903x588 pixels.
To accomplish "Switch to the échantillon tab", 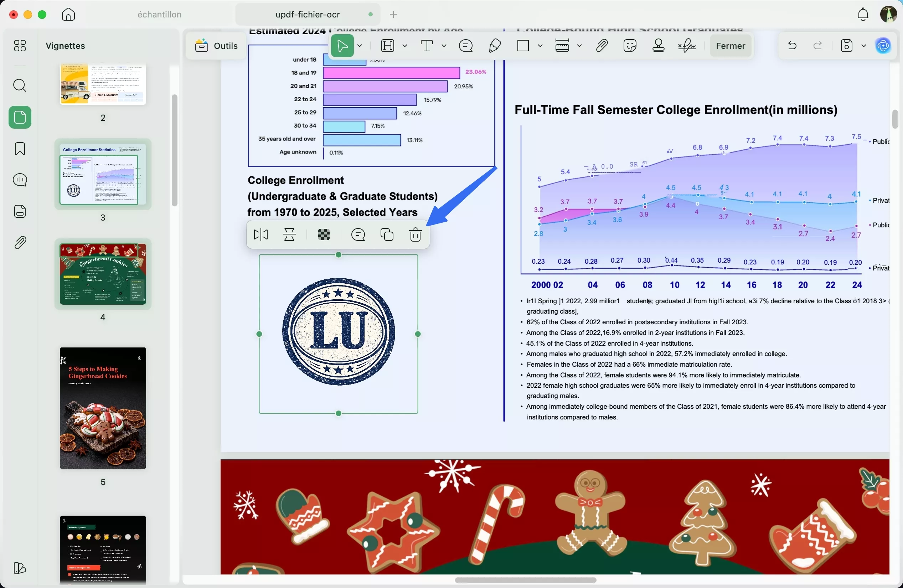I will pos(159,14).
